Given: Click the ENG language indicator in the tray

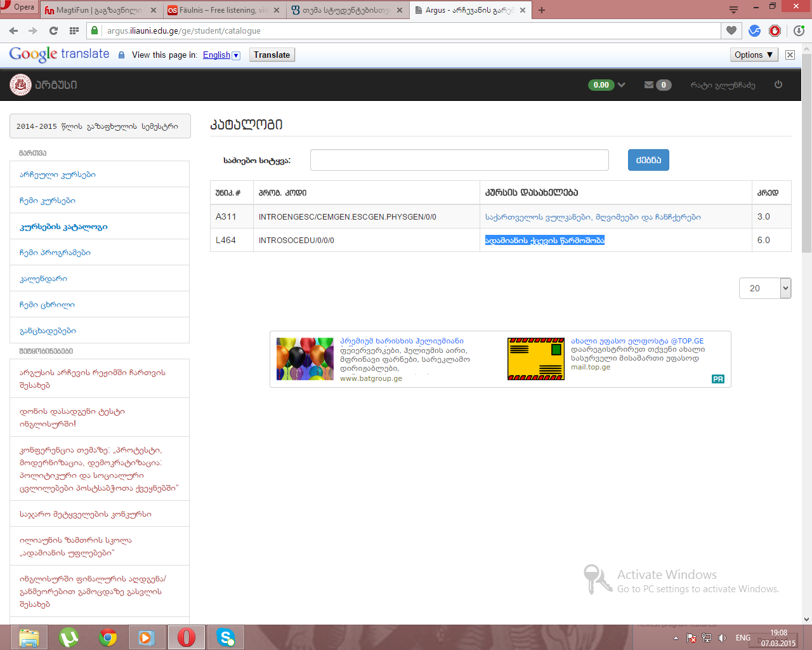Looking at the screenshot, I should tap(743, 638).
